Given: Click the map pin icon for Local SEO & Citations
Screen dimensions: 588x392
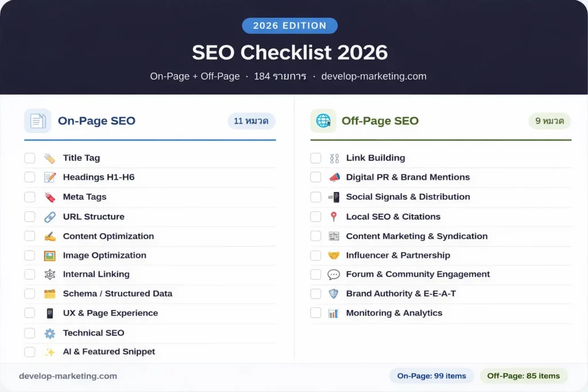Looking at the screenshot, I should [334, 216].
